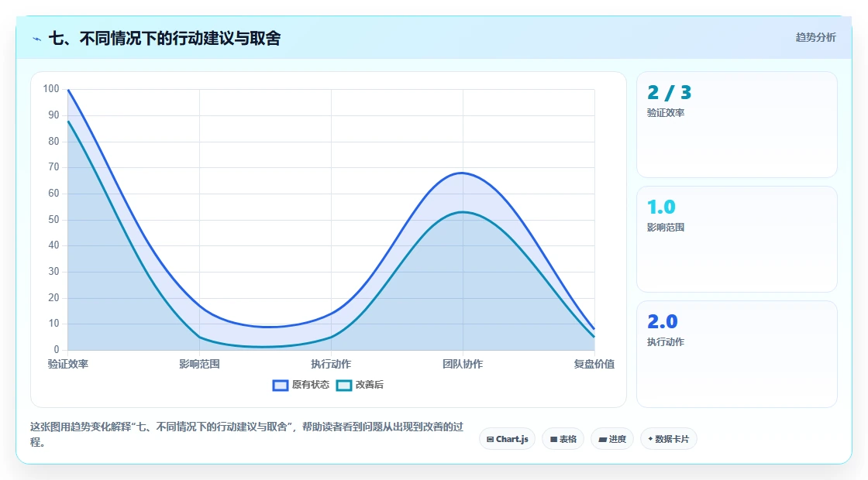Click the 团队协作 x-axis label
Image resolution: width=868 pixels, height=480 pixels.
tap(463, 364)
